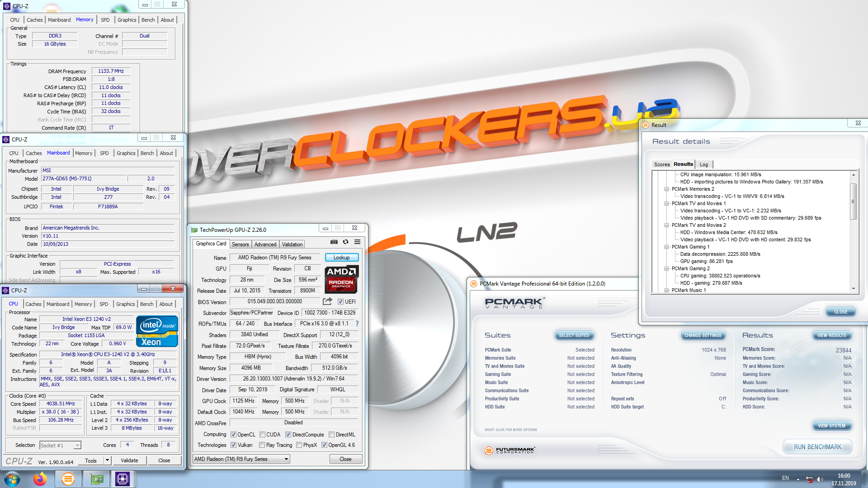The width and height of the screenshot is (868, 488).
Task: Click the PCMark Vantage logo
Action: click(x=514, y=303)
